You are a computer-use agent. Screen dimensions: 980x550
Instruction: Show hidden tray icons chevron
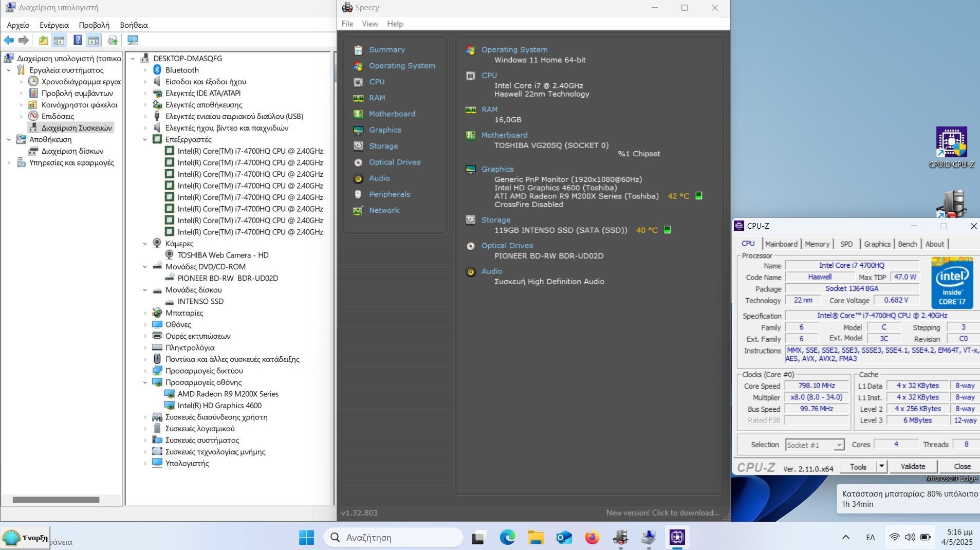(845, 538)
